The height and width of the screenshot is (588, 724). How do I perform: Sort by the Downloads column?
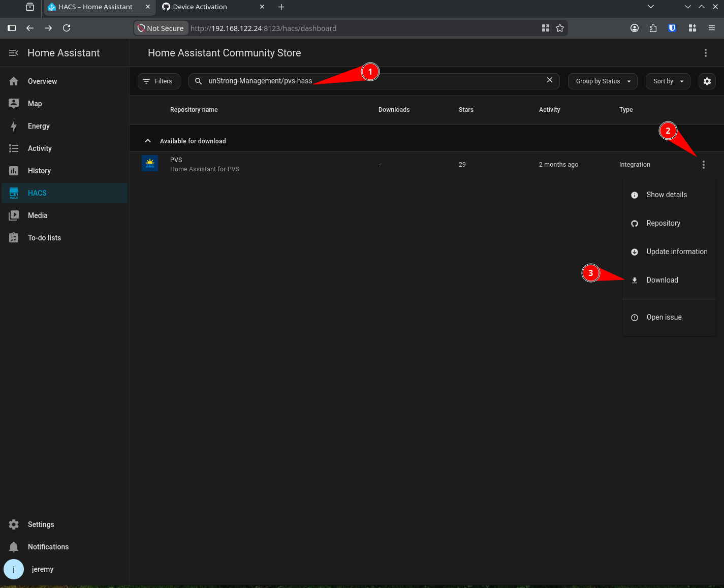pyautogui.click(x=394, y=110)
